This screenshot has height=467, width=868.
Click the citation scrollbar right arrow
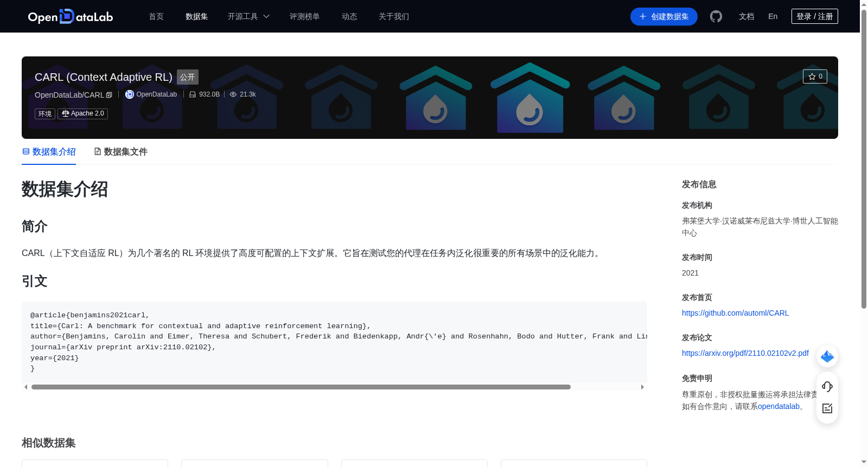(x=642, y=387)
